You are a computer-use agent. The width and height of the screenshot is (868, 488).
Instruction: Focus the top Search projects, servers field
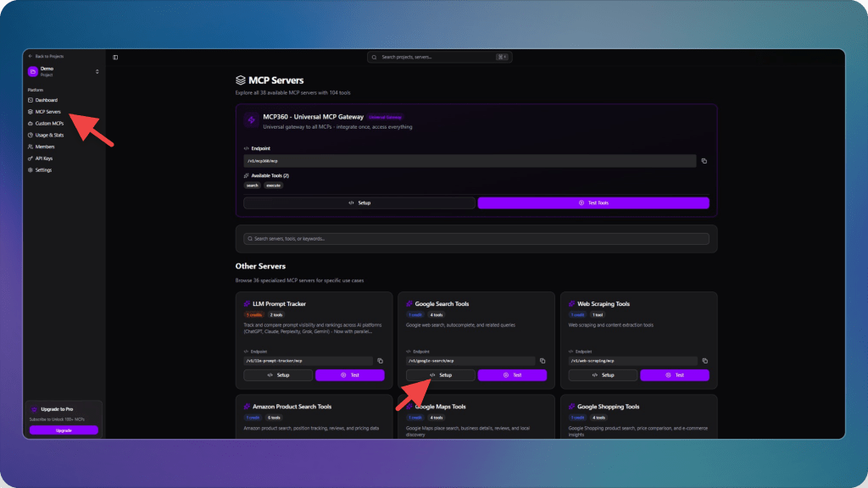[x=440, y=57]
